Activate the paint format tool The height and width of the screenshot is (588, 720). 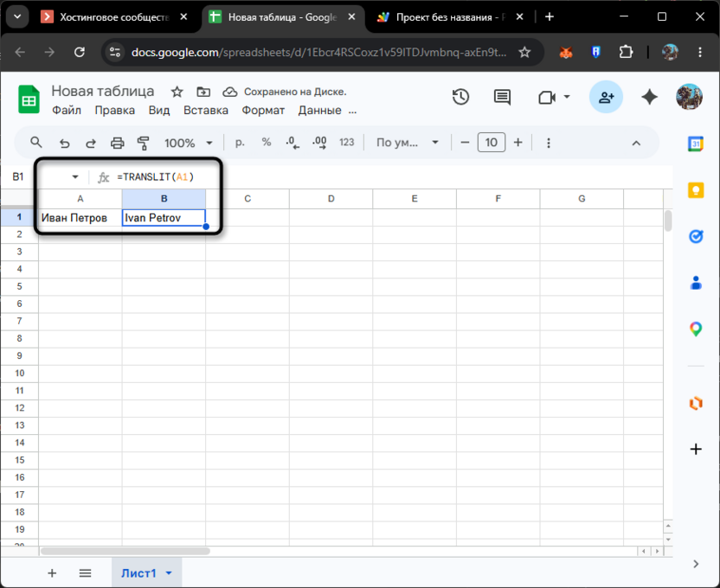pos(144,143)
